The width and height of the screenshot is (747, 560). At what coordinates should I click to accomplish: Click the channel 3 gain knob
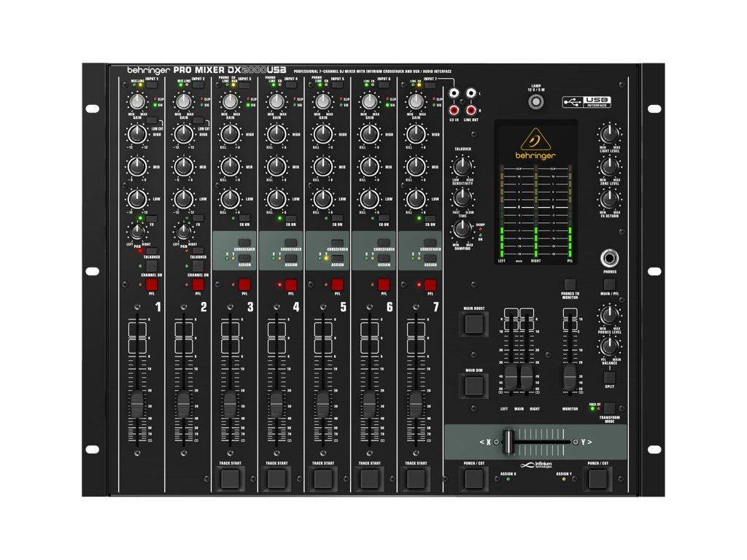click(x=230, y=102)
